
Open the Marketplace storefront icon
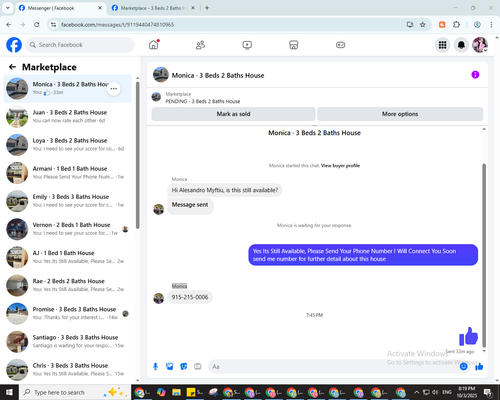(294, 45)
